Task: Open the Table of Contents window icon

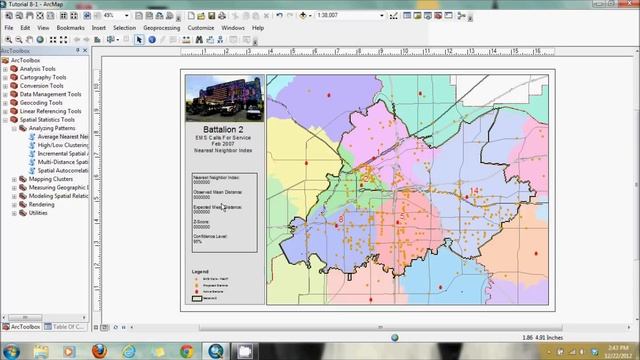Action: pos(407,16)
